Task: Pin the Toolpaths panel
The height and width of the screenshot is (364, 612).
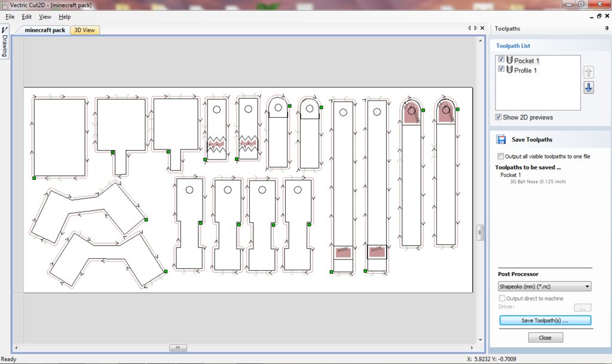Action: point(607,29)
